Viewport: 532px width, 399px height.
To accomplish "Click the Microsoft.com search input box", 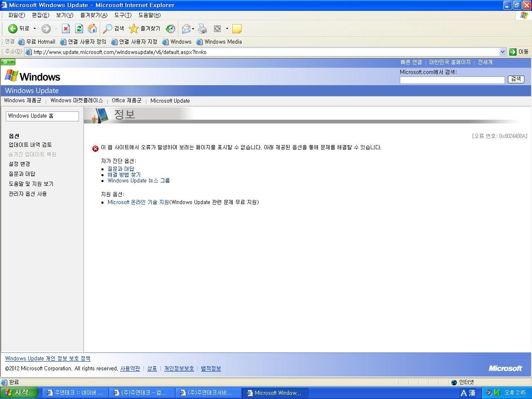I will 452,80.
